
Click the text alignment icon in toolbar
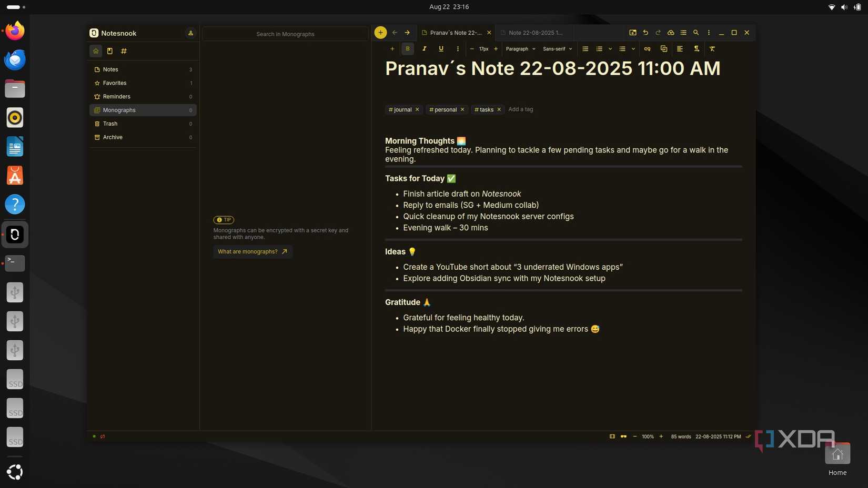pyautogui.click(x=680, y=49)
